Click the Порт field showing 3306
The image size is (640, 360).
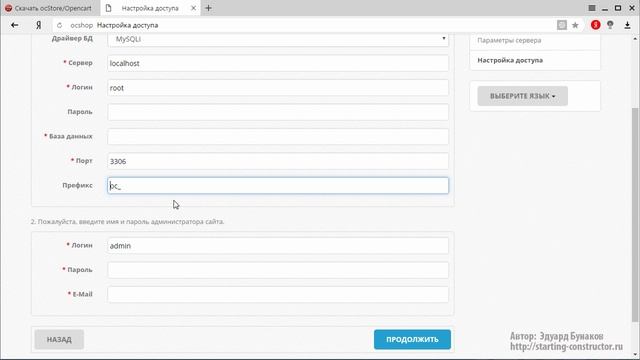tap(278, 161)
